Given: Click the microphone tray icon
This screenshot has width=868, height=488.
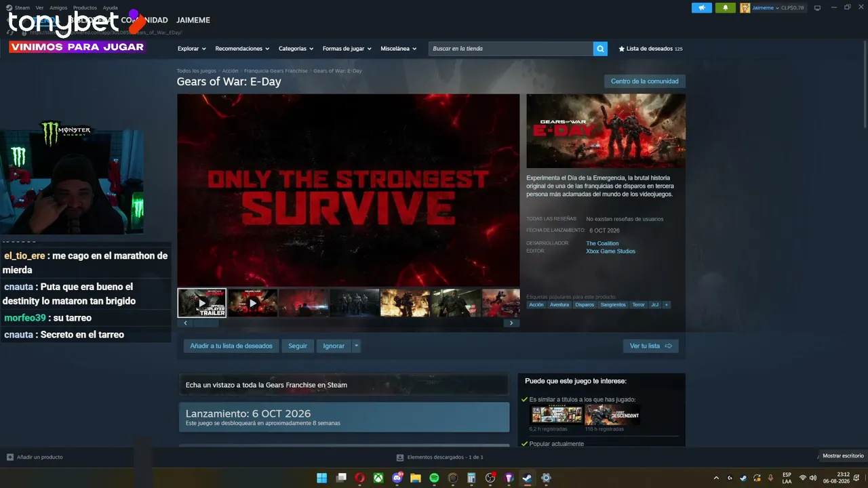Looking at the screenshot, I should (770, 478).
